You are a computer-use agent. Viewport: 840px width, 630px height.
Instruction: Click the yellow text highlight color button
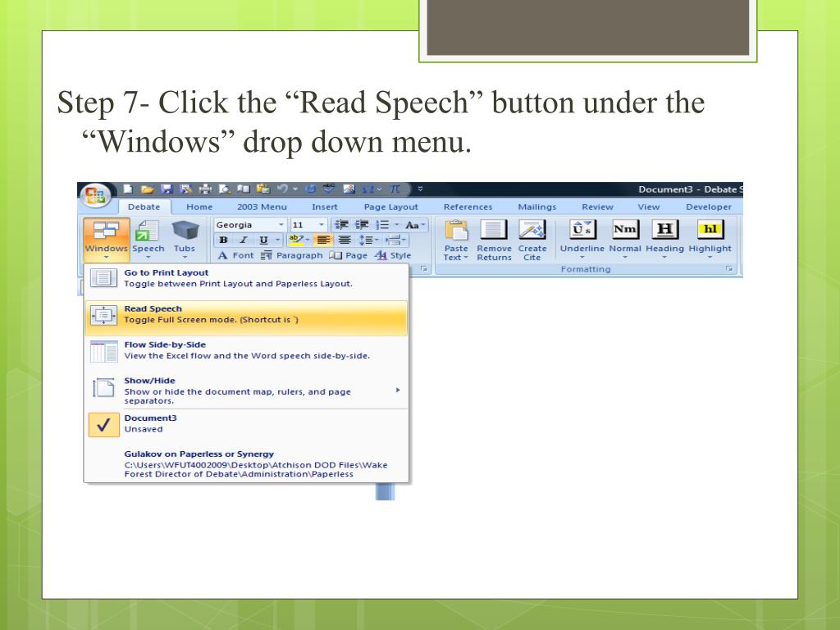295,240
